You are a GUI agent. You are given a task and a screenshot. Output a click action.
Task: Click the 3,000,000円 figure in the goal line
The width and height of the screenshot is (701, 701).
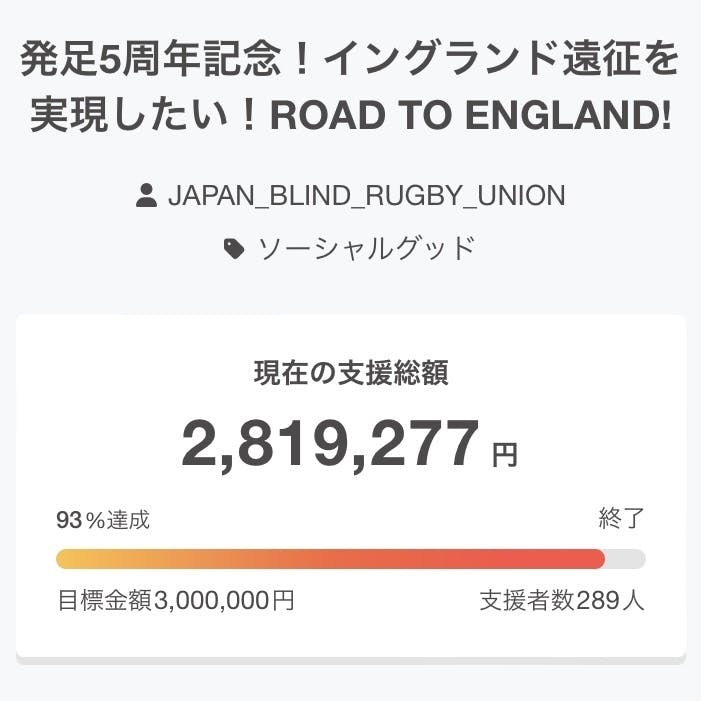point(224,601)
